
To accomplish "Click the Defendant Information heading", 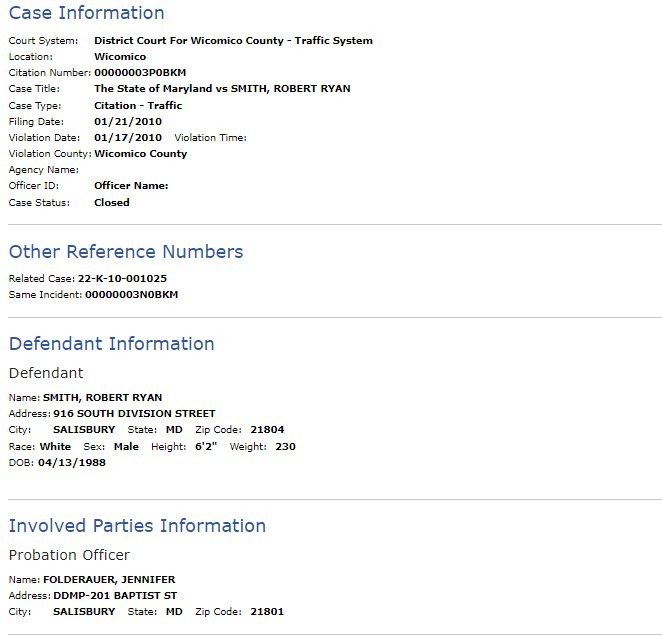I will tap(111, 344).
